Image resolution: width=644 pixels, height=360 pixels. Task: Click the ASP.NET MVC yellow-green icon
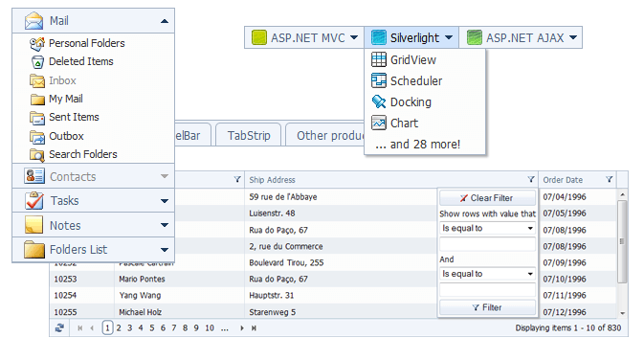tap(259, 37)
